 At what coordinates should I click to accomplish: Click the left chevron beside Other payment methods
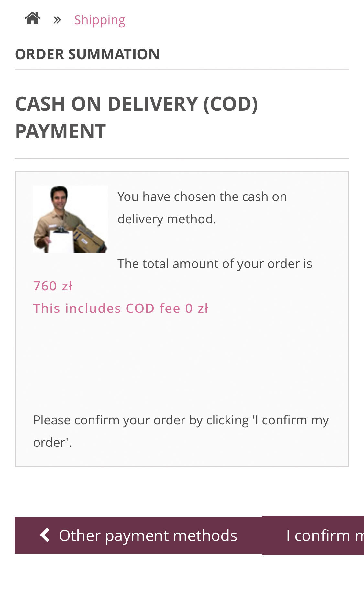45,535
